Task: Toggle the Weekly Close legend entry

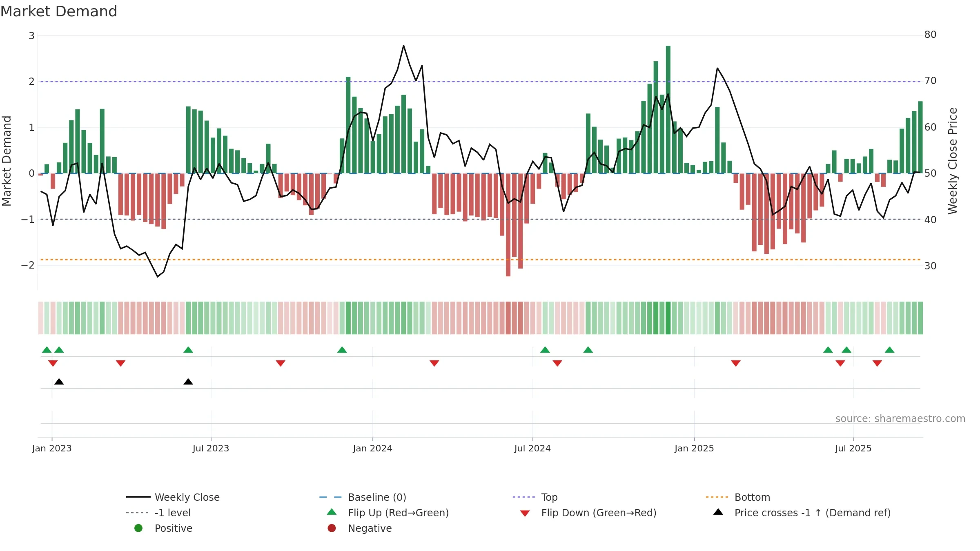Action: pyautogui.click(x=173, y=497)
